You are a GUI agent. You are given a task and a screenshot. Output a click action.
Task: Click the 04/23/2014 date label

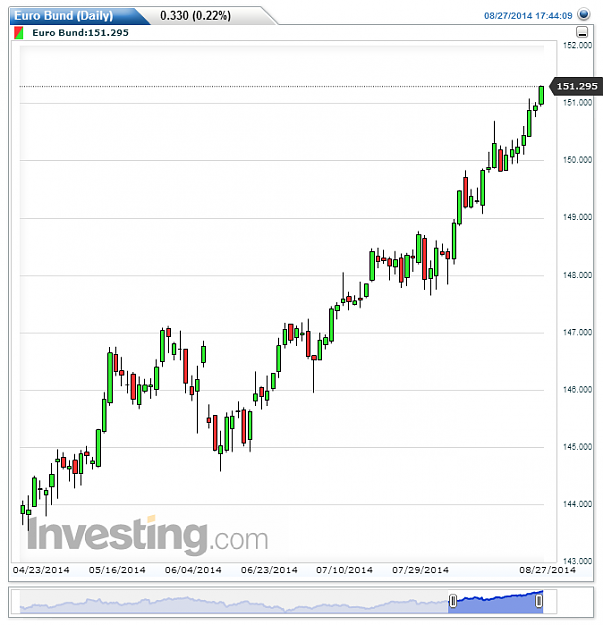pos(41,570)
